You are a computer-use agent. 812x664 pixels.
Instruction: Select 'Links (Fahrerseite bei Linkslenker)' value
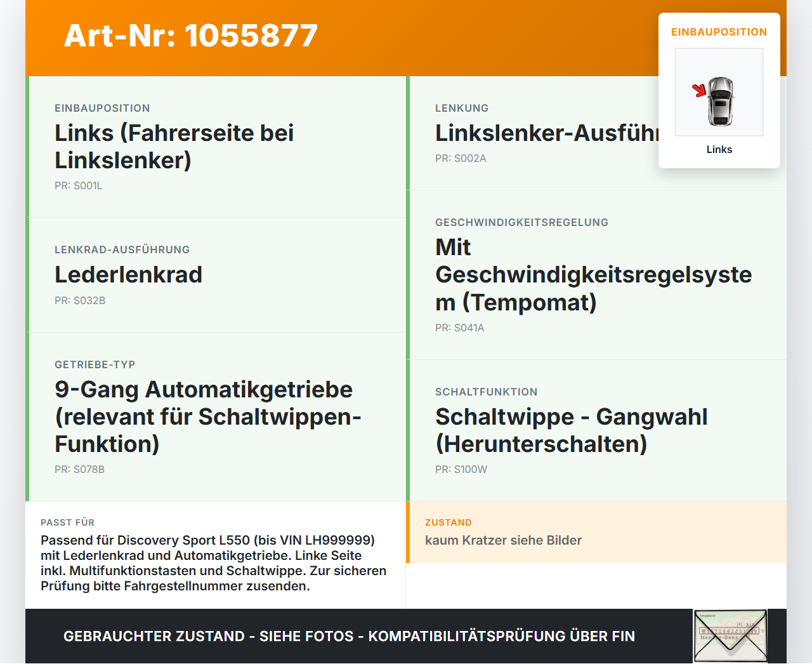click(174, 147)
